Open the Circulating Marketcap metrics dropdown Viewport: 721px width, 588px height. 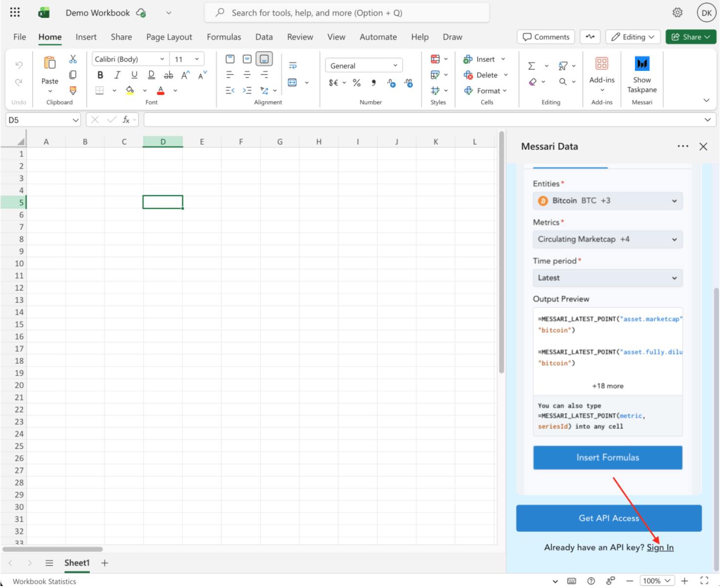pos(607,239)
